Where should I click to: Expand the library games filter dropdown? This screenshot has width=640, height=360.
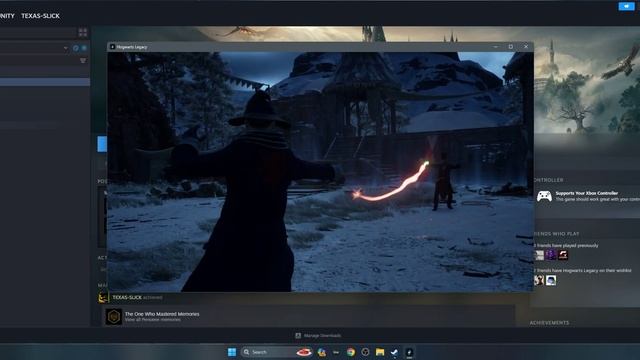[x=66, y=48]
